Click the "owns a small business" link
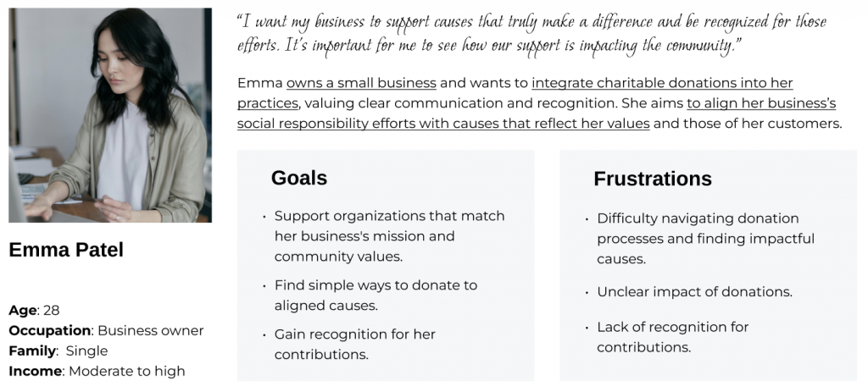This screenshot has height=392, width=868. tap(361, 83)
